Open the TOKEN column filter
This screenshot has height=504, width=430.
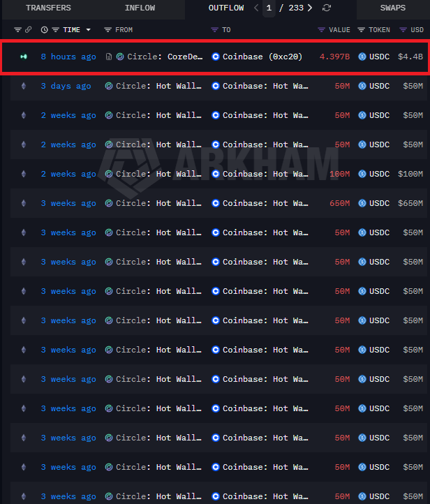coord(361,30)
